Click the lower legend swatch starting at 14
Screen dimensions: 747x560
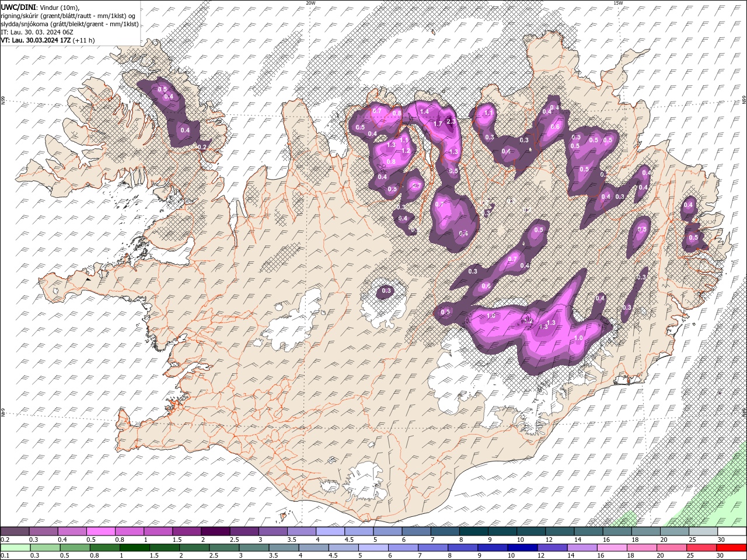581,548
